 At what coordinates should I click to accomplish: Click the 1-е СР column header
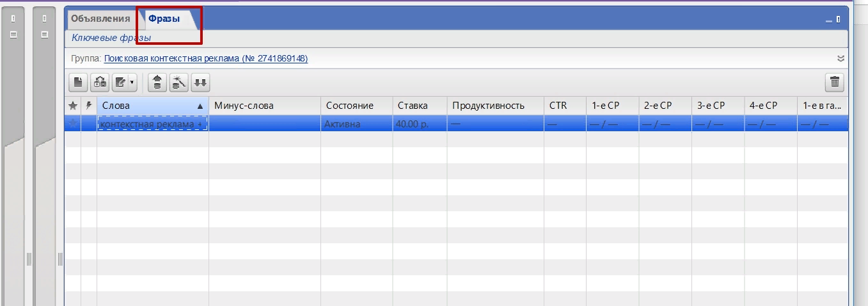click(x=613, y=106)
